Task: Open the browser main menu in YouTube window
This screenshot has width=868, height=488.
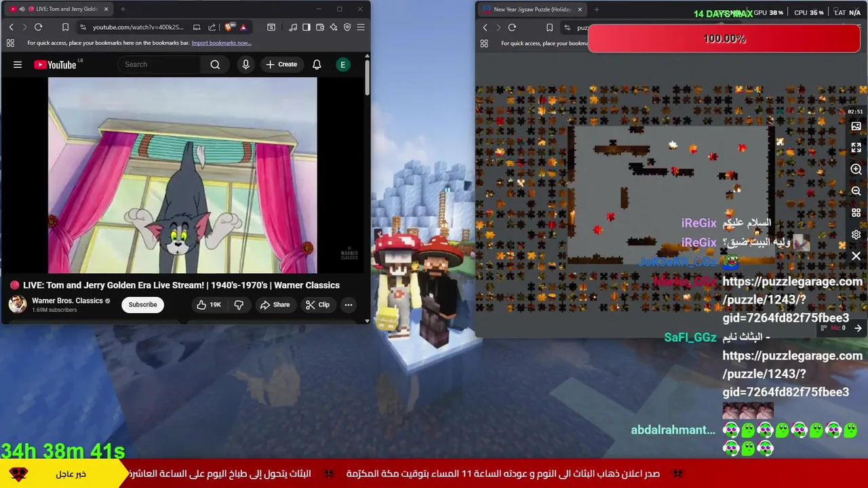Action: [361, 27]
